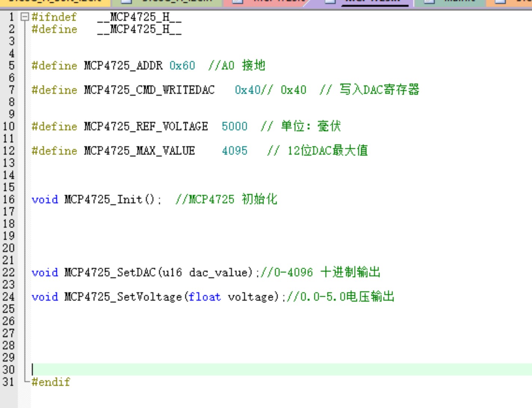Click the "dac_value" parameter

click(x=218, y=272)
